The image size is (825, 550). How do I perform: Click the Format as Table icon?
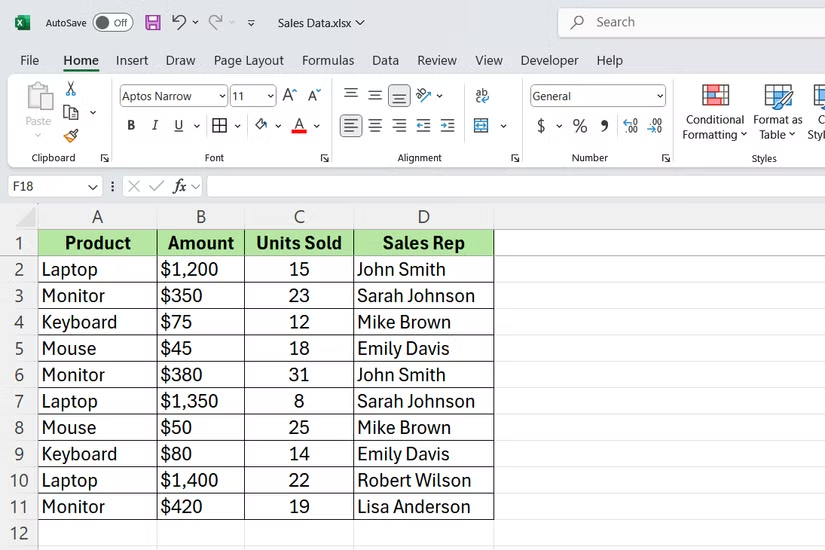[778, 112]
